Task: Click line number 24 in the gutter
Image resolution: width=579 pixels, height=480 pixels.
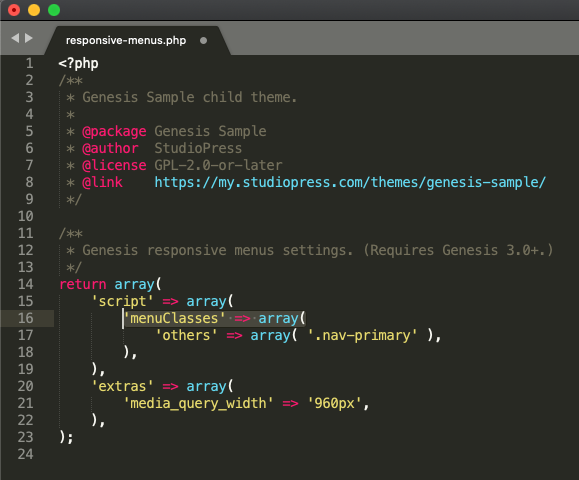Action: click(x=25, y=454)
